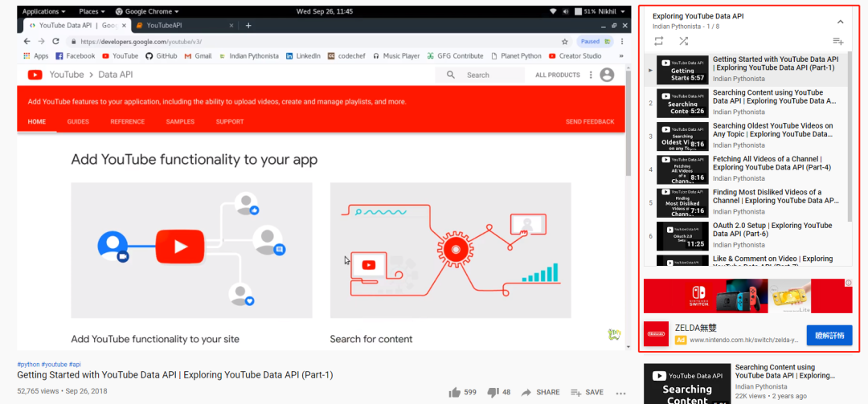Open Places menu in video's top bar
Viewport: 868px width, 404px height.
coord(92,11)
